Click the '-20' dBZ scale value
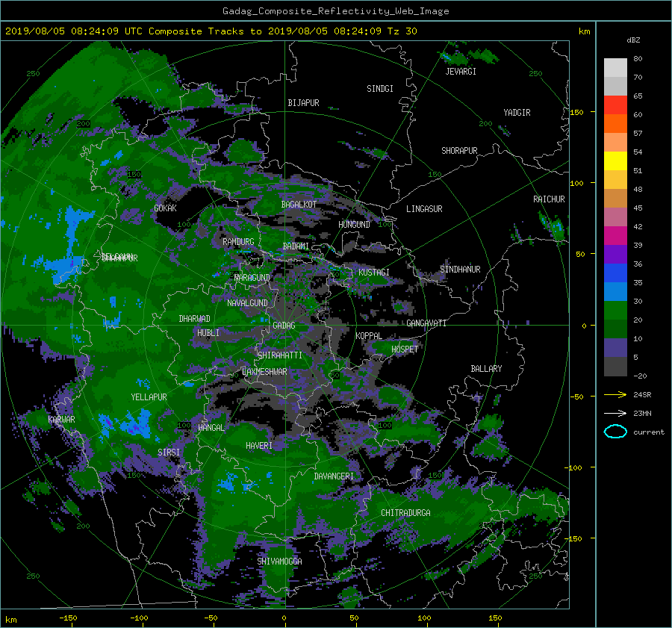 [x=640, y=376]
